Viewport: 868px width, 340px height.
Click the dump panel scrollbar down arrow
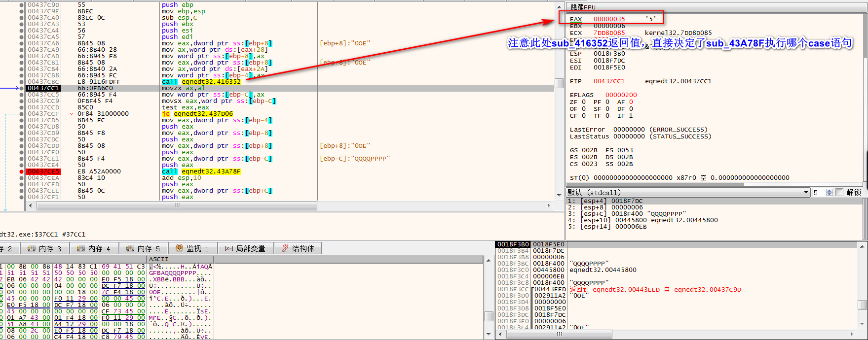pyautogui.click(x=489, y=335)
